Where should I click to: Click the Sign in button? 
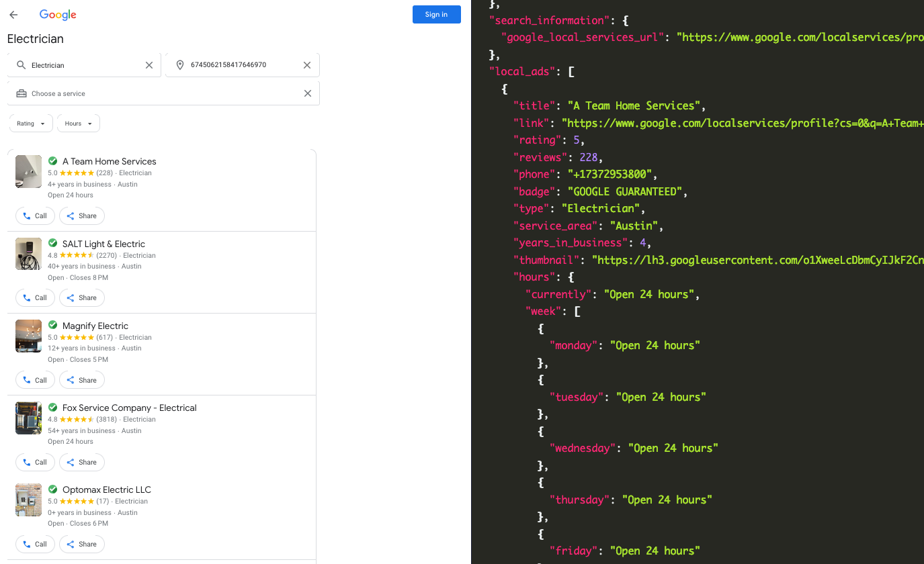coord(436,15)
